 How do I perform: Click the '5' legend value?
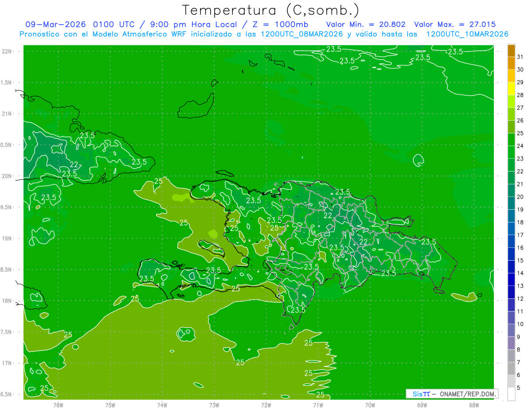(519, 388)
